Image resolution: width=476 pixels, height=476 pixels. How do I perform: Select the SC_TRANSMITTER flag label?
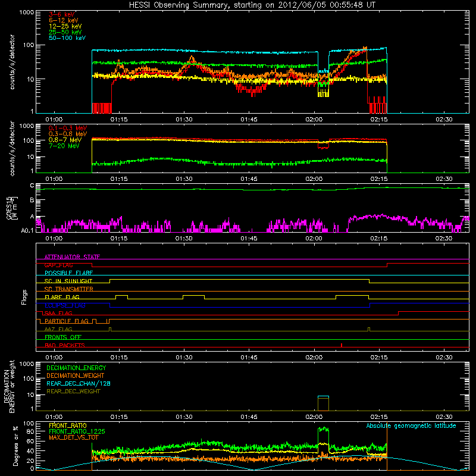(69, 289)
